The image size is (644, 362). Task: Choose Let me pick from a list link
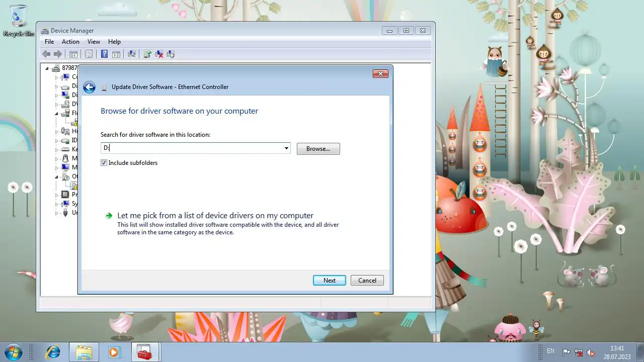point(215,215)
